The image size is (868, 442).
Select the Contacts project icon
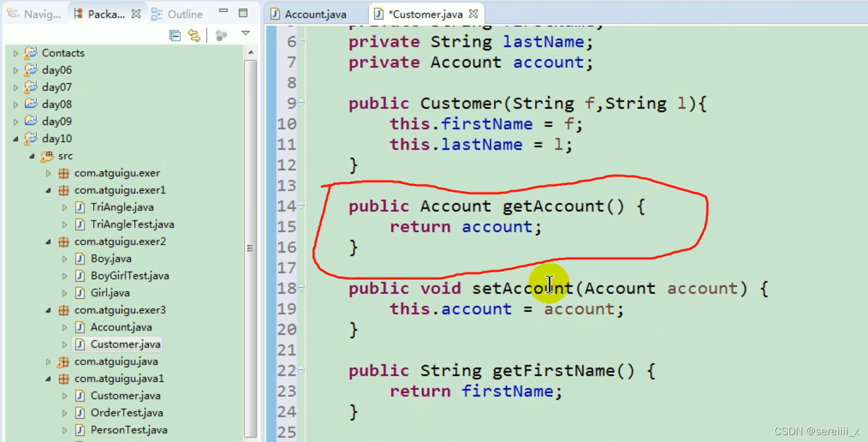[x=30, y=53]
